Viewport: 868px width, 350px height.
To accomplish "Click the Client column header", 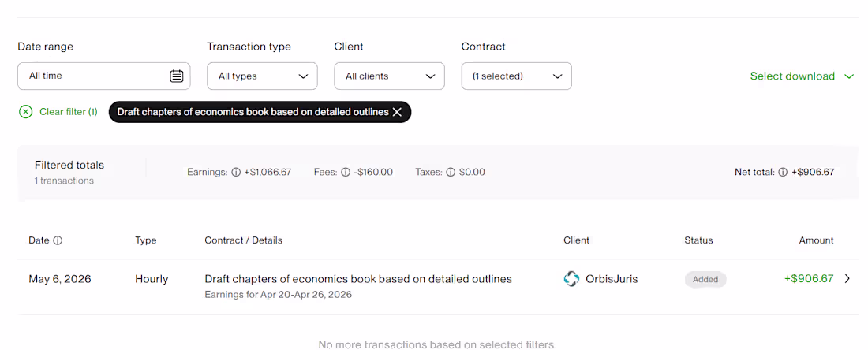I will click(x=576, y=240).
